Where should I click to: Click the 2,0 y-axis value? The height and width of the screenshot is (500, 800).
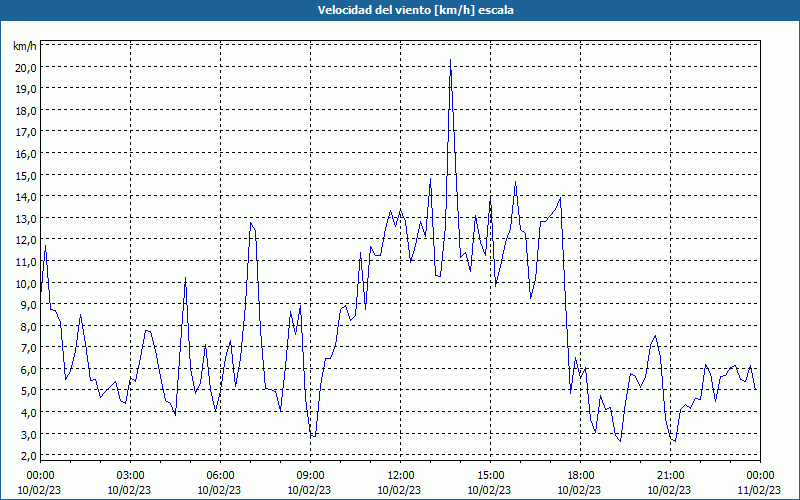(x=28, y=456)
